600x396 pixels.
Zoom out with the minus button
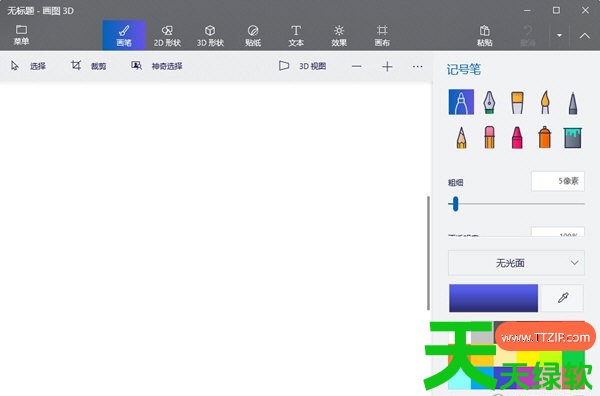coord(357,67)
